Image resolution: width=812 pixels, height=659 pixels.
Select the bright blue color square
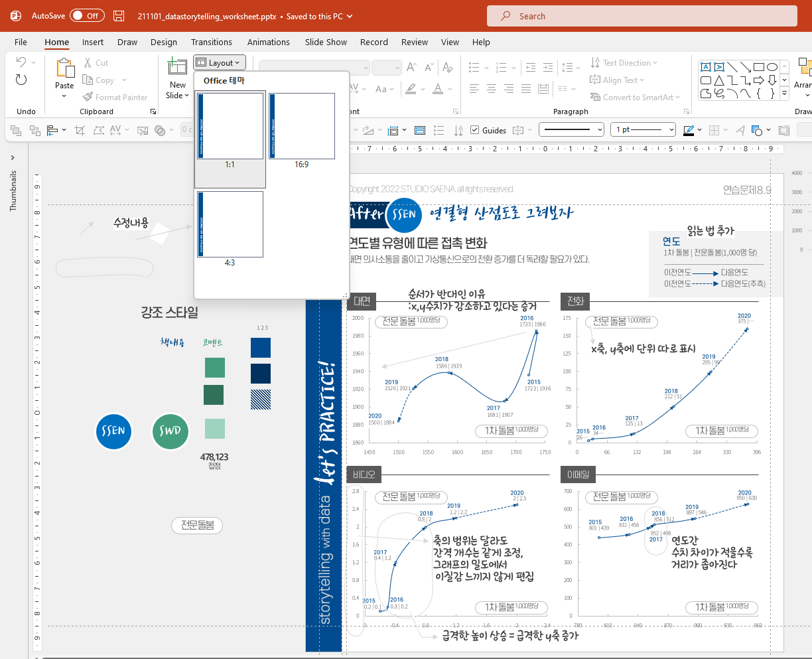click(x=261, y=347)
